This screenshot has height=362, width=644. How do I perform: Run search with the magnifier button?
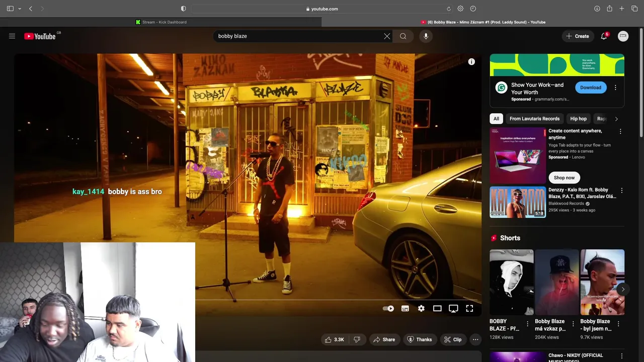click(403, 36)
